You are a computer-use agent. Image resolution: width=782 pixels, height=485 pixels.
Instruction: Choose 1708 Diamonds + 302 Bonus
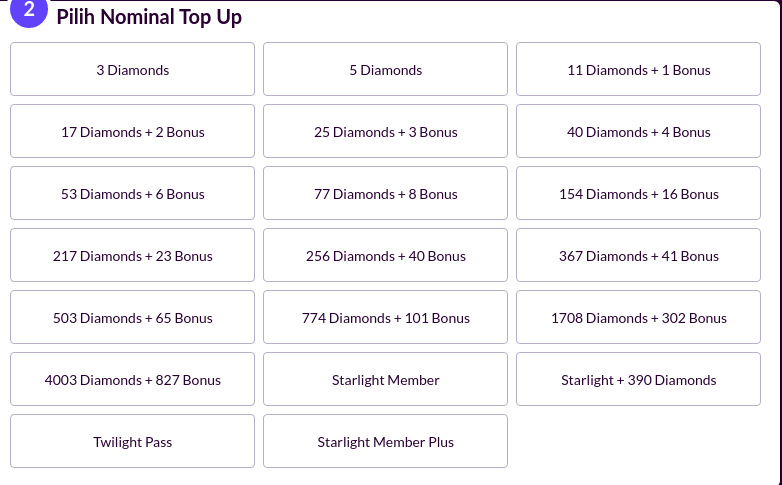point(639,318)
